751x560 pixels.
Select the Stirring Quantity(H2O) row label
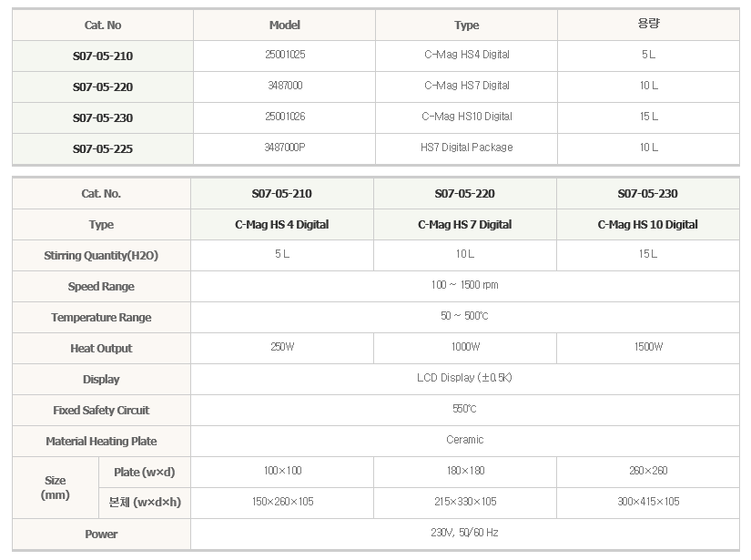[100, 256]
